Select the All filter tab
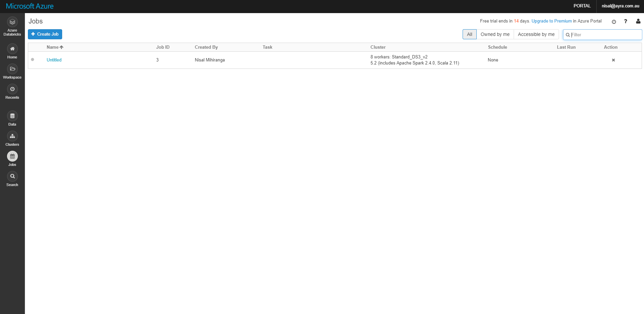The width and height of the screenshot is (644, 314). 470,34
